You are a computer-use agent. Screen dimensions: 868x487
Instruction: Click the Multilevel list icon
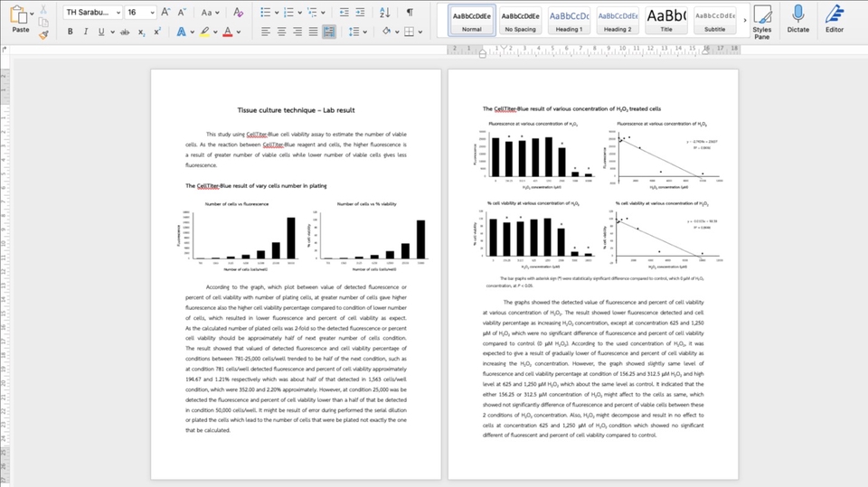(312, 12)
